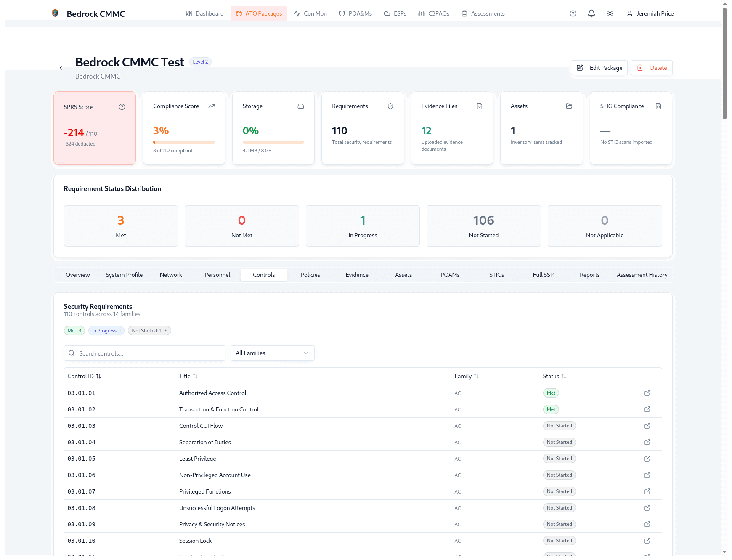Open external link for Authorized Access Control
The height and width of the screenshot is (560, 732).
[x=647, y=393]
